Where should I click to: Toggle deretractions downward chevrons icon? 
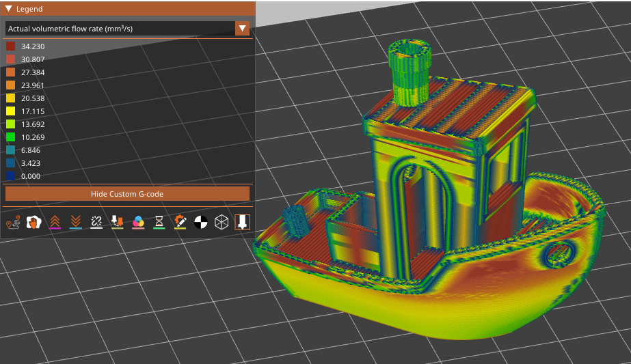coord(76,222)
